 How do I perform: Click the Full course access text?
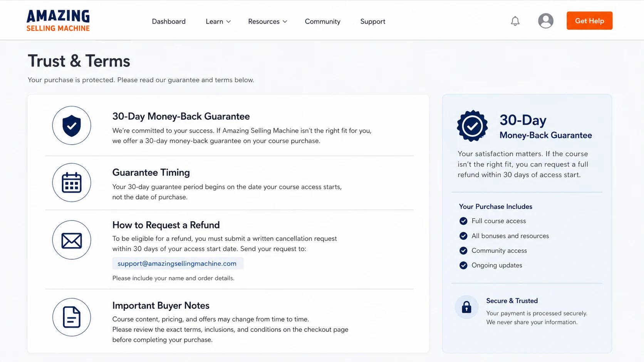pyautogui.click(x=498, y=221)
